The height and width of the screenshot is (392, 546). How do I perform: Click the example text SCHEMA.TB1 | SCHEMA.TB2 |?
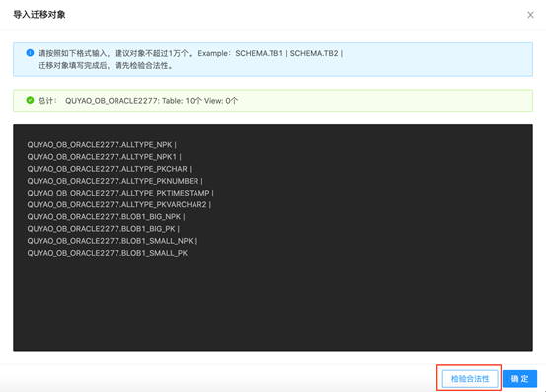289,53
